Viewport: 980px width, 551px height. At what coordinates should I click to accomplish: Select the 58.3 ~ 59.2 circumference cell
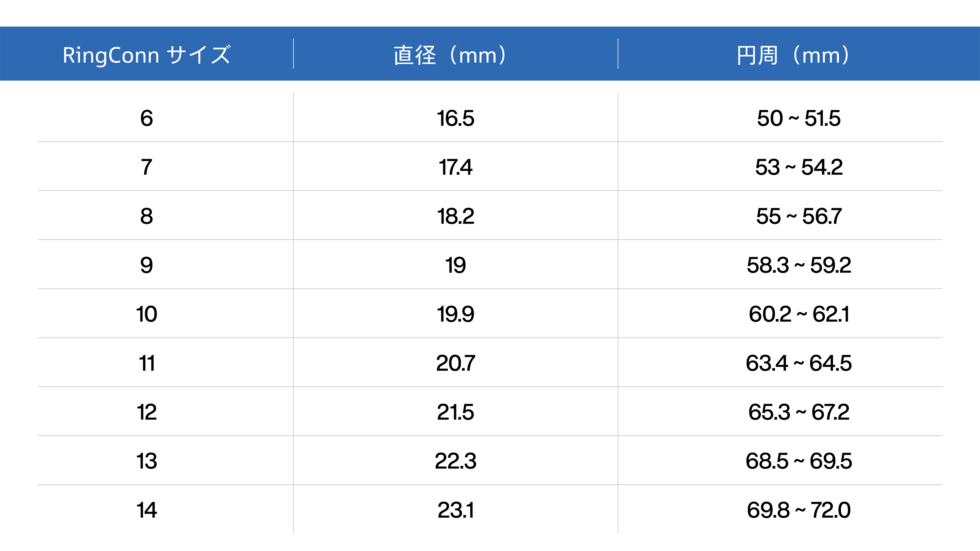tap(798, 265)
